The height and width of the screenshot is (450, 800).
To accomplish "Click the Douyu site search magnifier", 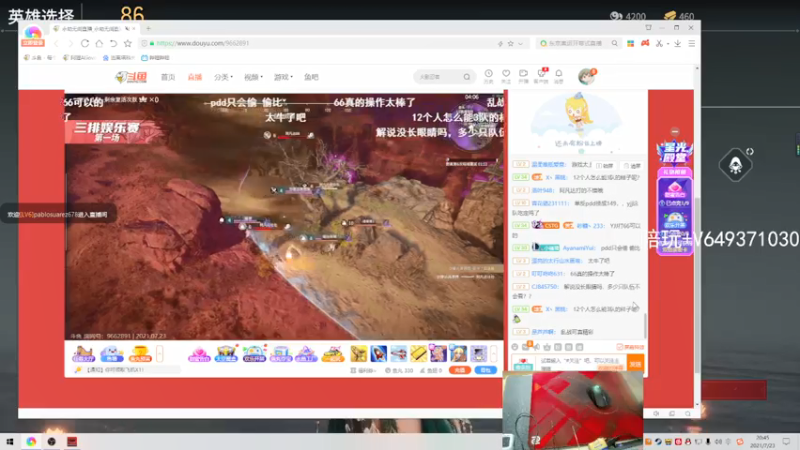I will (x=467, y=77).
